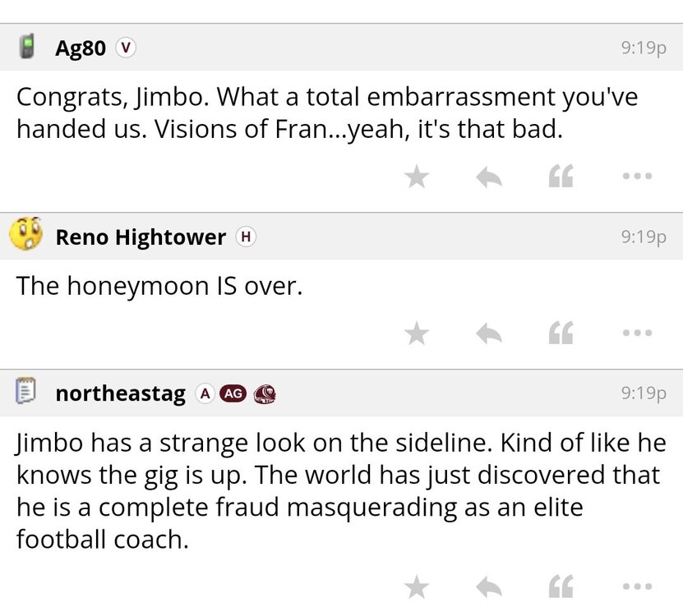Visit northeastag's user profile

[120, 393]
